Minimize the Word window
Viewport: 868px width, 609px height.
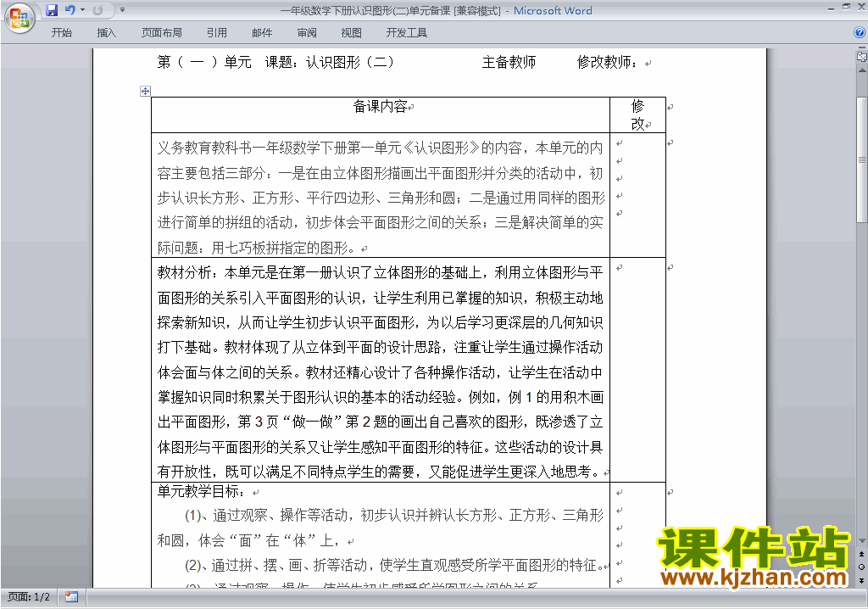[831, 8]
